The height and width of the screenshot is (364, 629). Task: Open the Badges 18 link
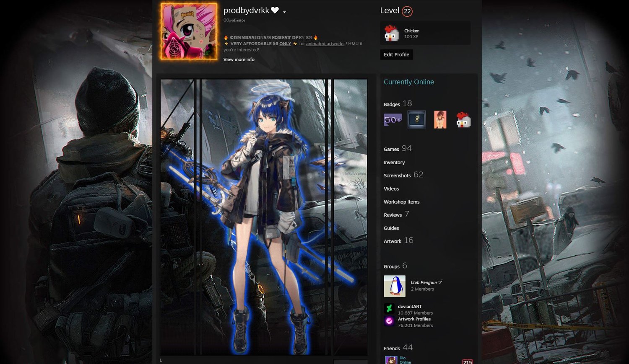pos(398,103)
